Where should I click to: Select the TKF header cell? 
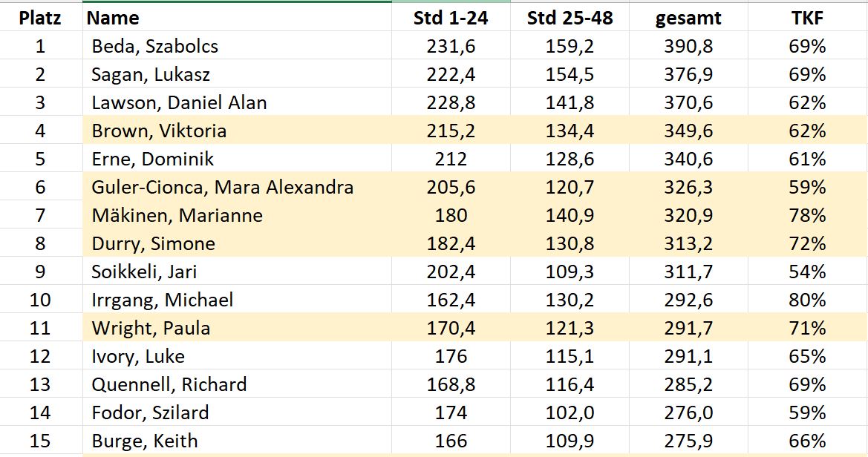[807, 18]
